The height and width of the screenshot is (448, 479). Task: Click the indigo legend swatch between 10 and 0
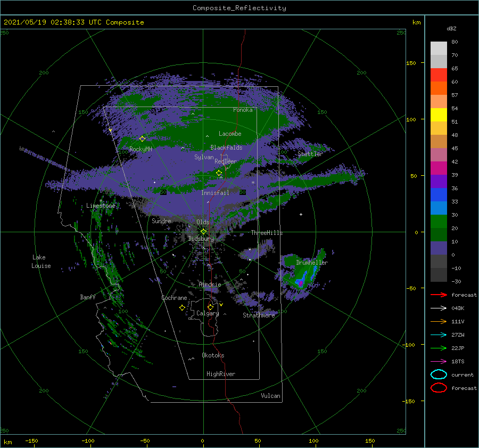[x=439, y=248]
